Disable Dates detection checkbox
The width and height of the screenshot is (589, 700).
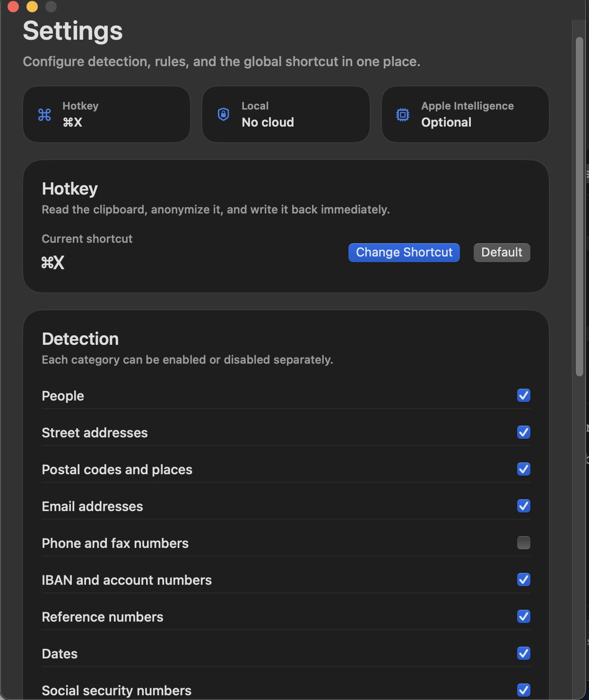point(523,653)
